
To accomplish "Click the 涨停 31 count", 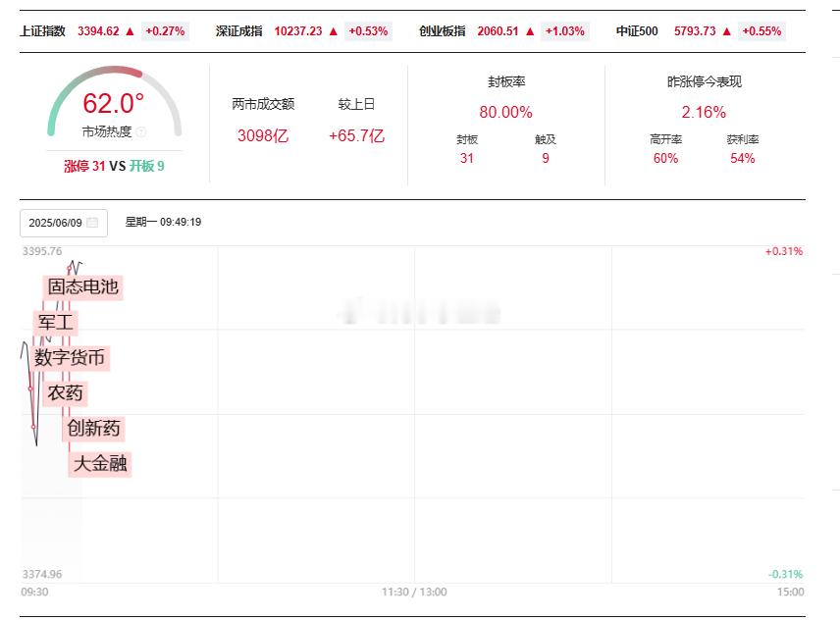I will [84, 166].
